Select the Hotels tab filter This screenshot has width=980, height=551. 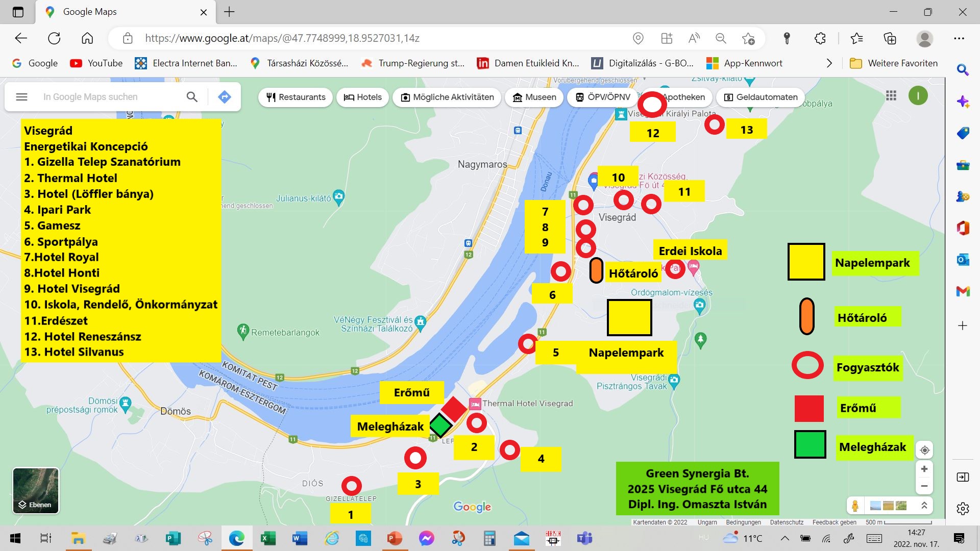(x=362, y=97)
